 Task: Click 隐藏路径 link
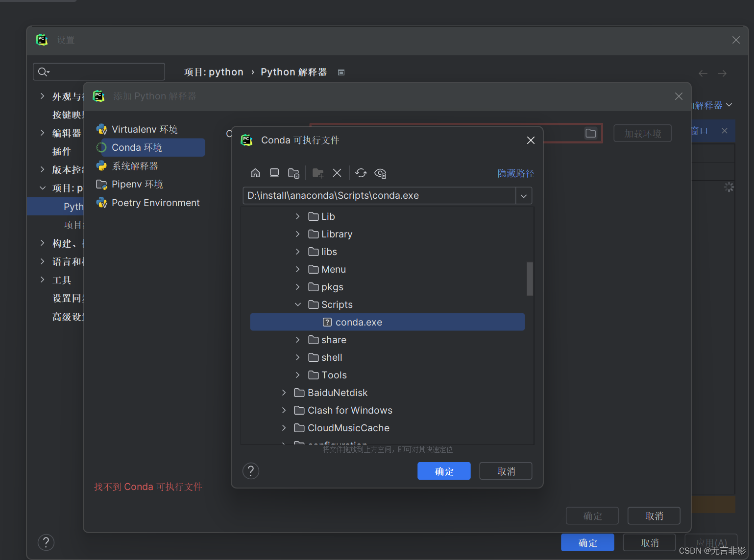click(x=516, y=173)
